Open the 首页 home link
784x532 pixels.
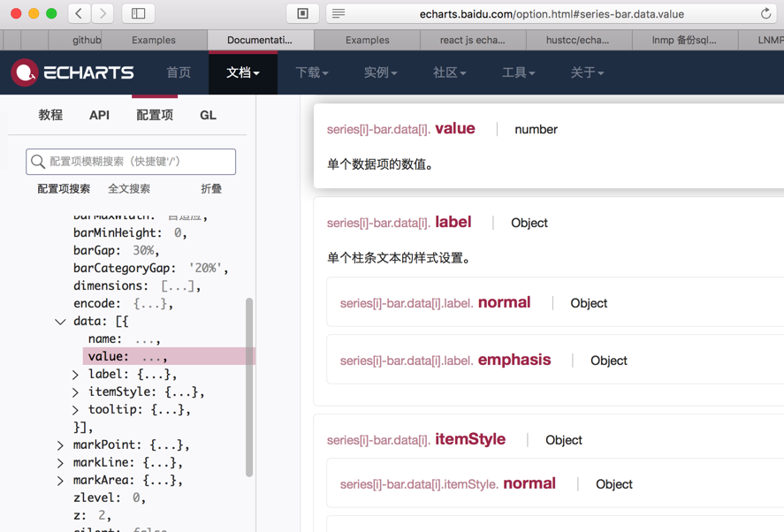point(179,72)
